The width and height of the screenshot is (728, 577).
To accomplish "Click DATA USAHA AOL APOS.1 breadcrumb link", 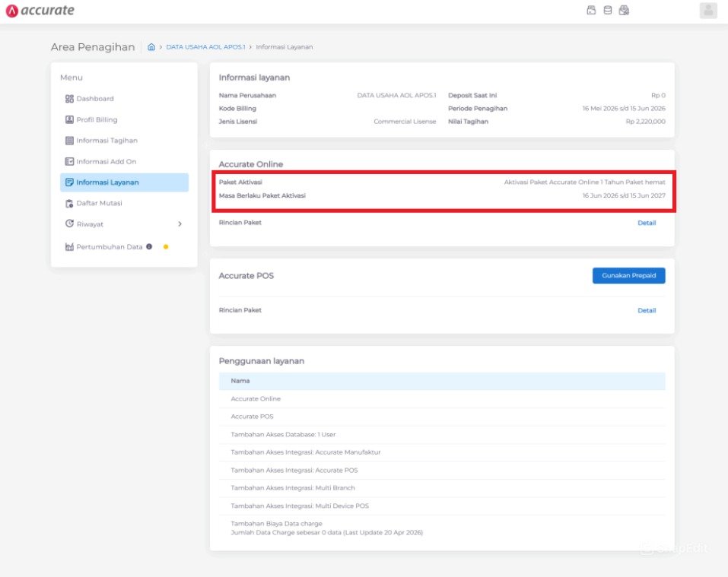I will tap(205, 47).
